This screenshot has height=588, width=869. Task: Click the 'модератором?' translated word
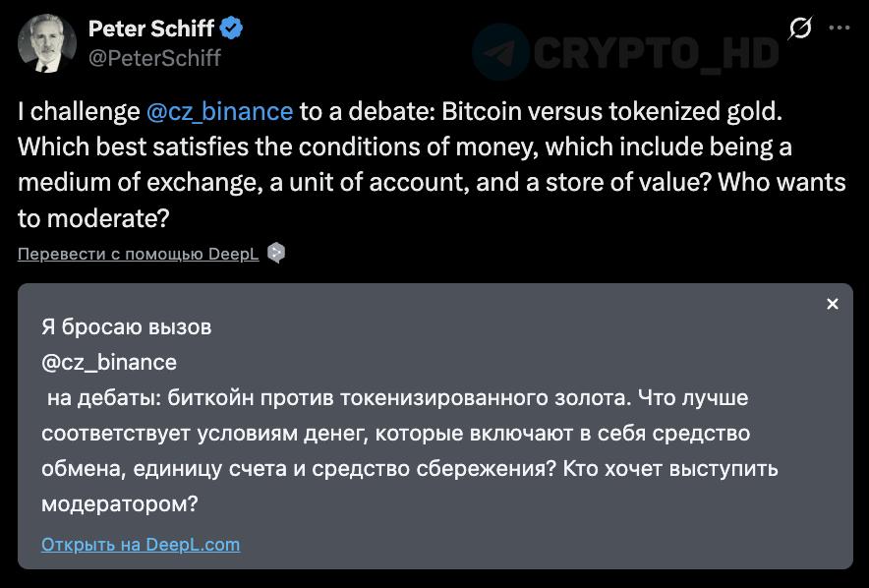pos(120,503)
